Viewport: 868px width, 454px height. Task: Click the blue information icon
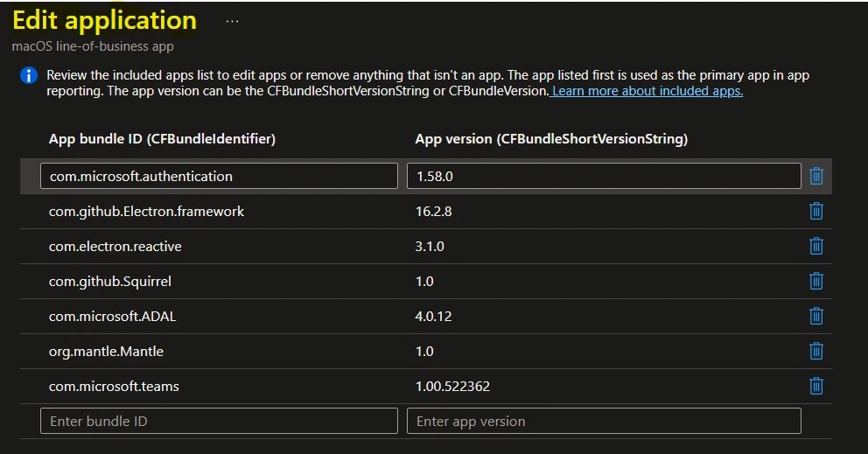29,75
